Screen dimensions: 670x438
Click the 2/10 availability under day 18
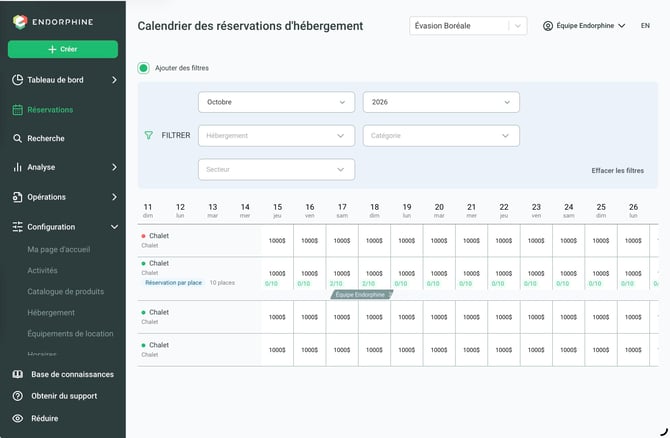pos(368,284)
